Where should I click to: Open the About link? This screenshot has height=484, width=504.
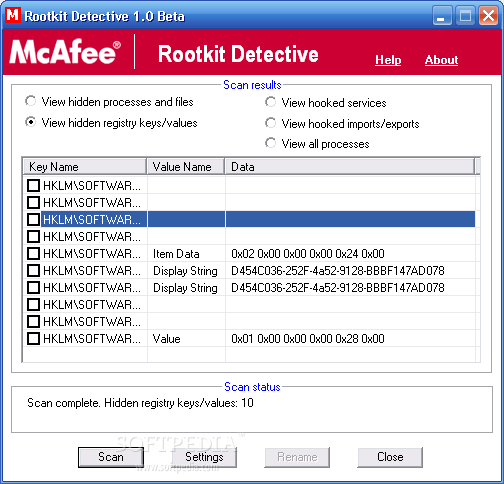[x=441, y=60]
